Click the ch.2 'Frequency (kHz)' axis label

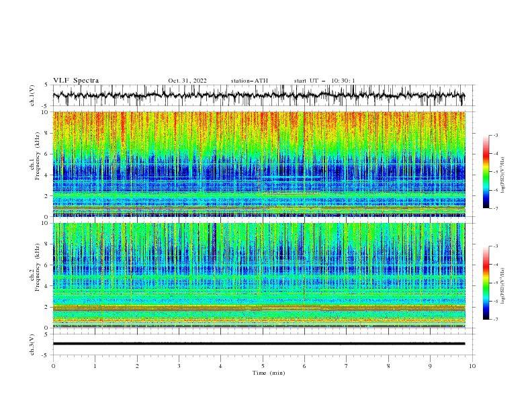[38, 267]
